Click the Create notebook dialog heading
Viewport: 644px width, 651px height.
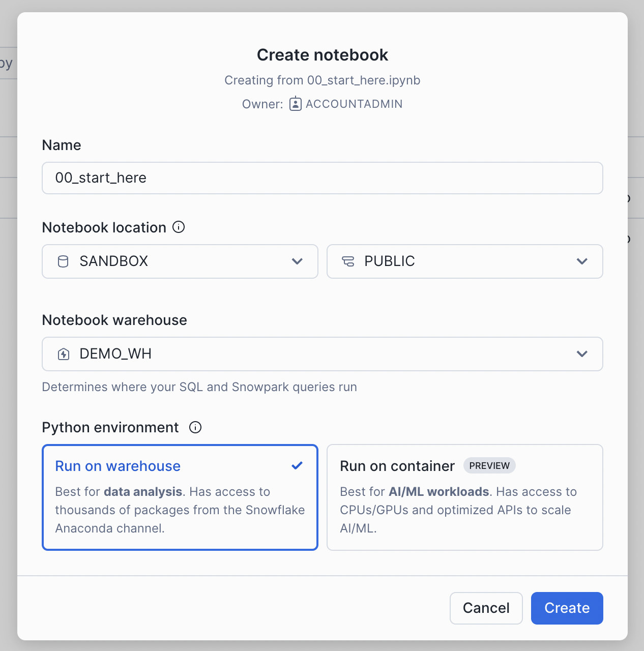pyautogui.click(x=323, y=55)
